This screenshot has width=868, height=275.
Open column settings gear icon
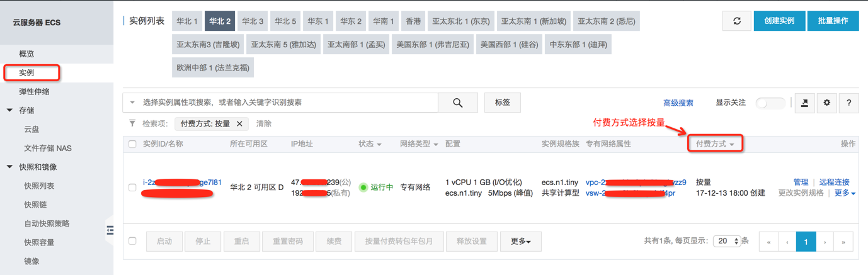[826, 103]
